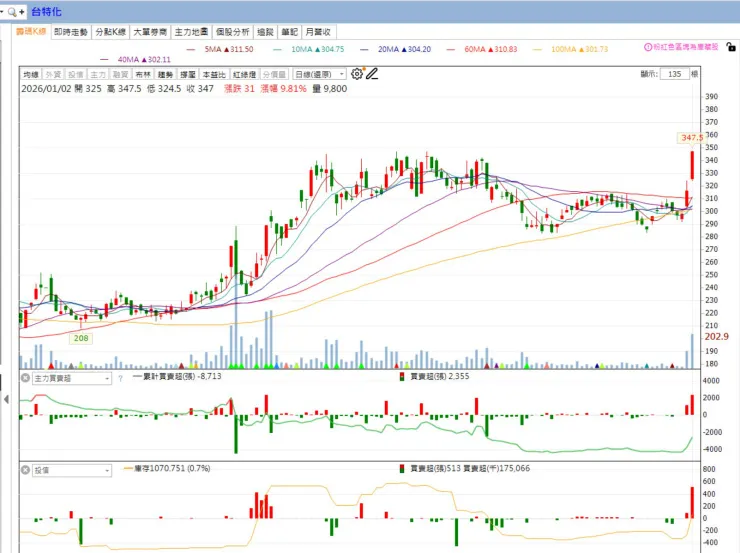Click the 347.5 price label tag
Image resolution: width=740 pixels, height=553 pixels.
(x=691, y=138)
